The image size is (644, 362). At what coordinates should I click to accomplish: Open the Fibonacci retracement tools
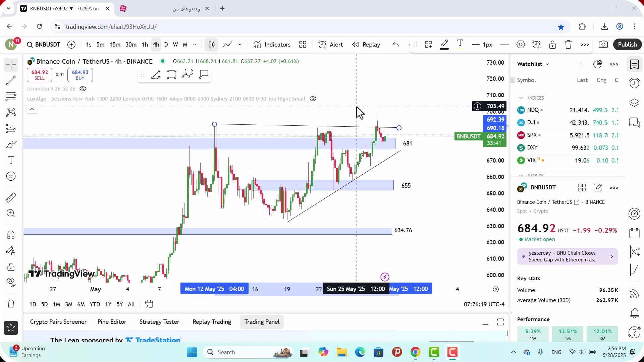[x=11, y=97]
